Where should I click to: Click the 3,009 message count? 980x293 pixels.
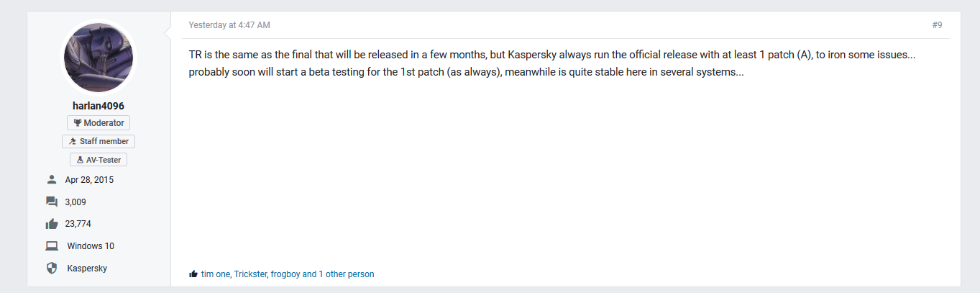point(75,202)
